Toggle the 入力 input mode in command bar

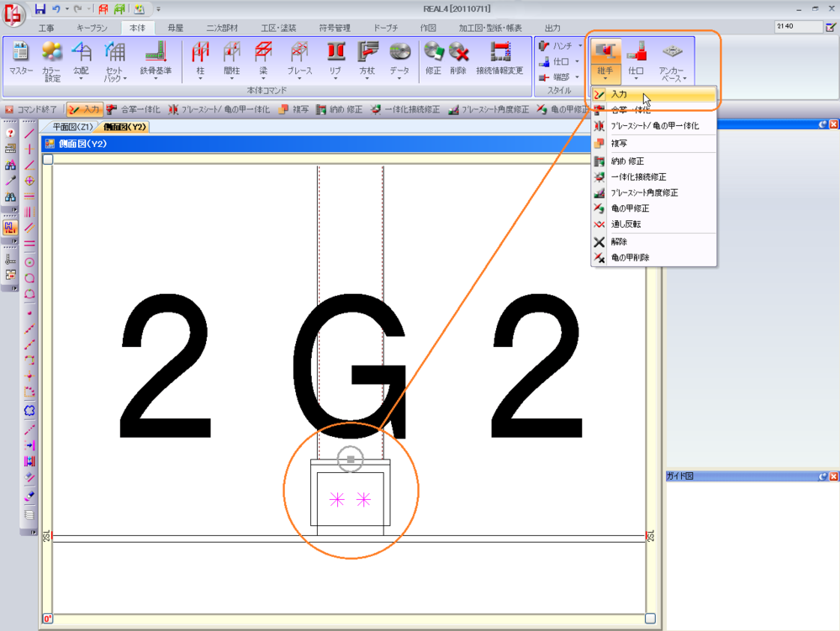[85, 109]
